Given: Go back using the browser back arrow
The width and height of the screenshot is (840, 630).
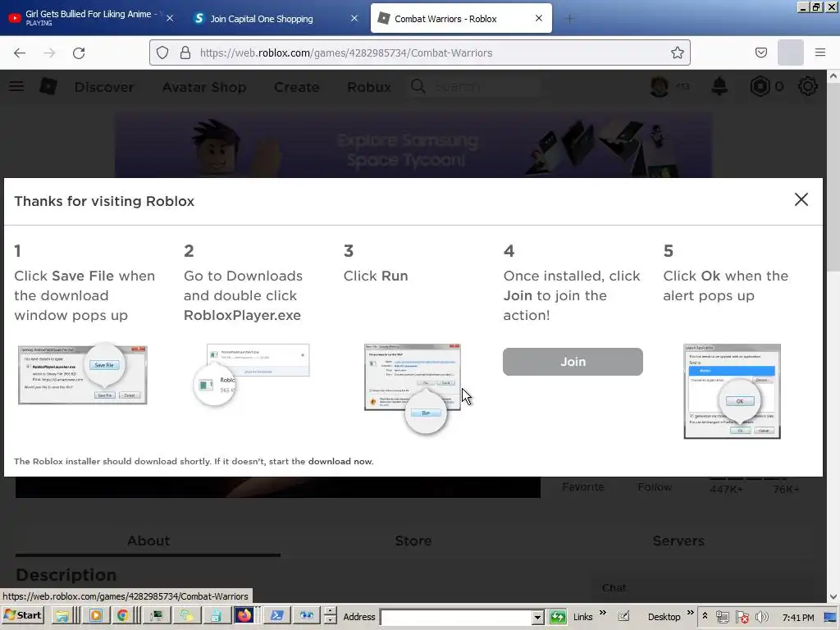Looking at the screenshot, I should [20, 53].
